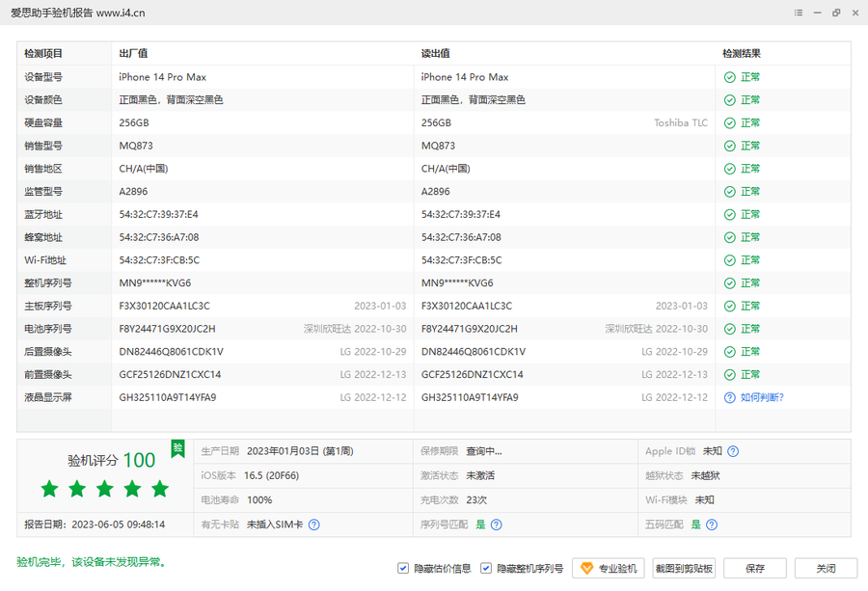Click the diamond icon on 专业验机 button

[x=586, y=568]
